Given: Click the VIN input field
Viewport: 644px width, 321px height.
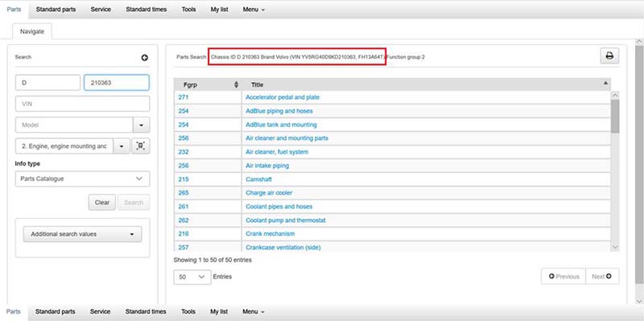Looking at the screenshot, I should coord(83,104).
